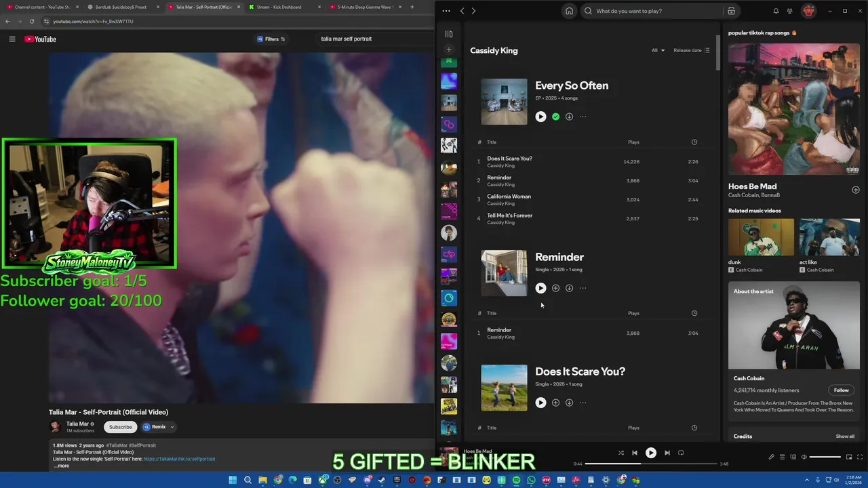
Task: Go back in Spotify history
Action: click(462, 11)
